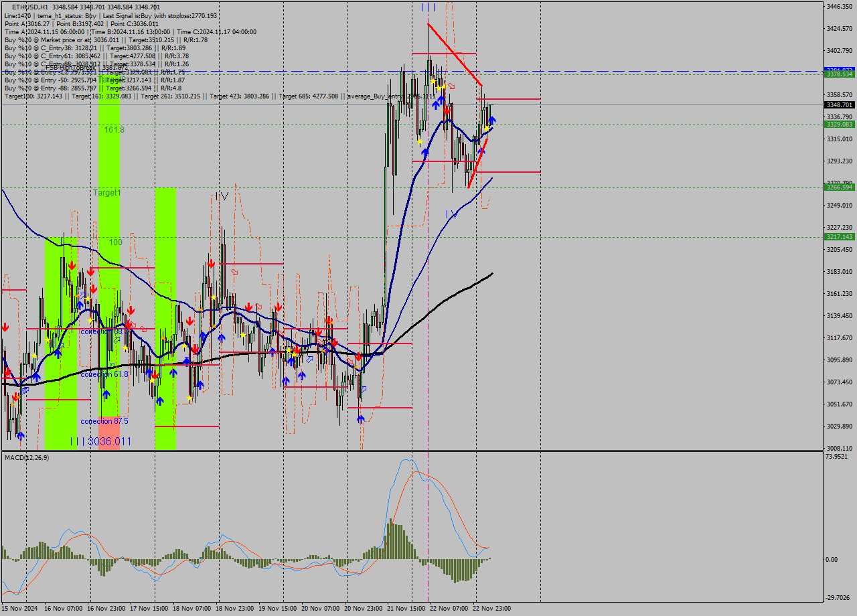Screen dimensions: 857x616
Task: Select the green Target1 text label
Action: (x=106, y=192)
